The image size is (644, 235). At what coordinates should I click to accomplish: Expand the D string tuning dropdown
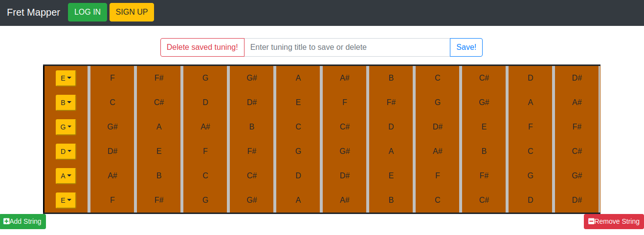(x=66, y=151)
